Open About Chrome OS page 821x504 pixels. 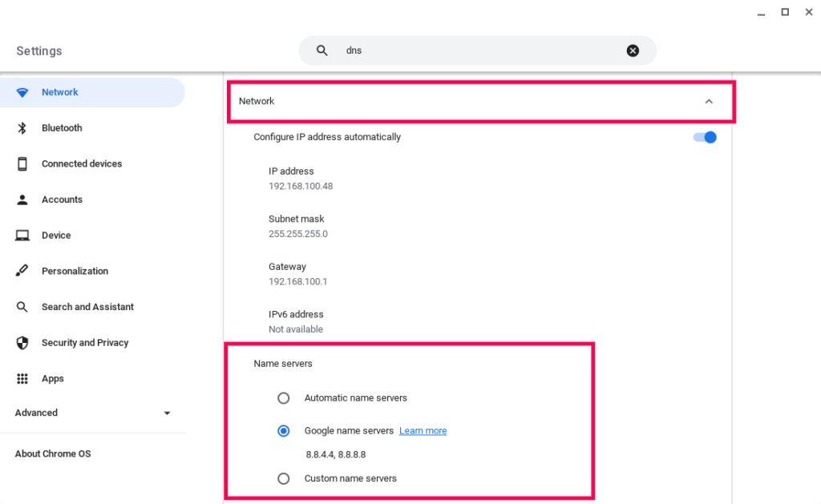point(53,454)
